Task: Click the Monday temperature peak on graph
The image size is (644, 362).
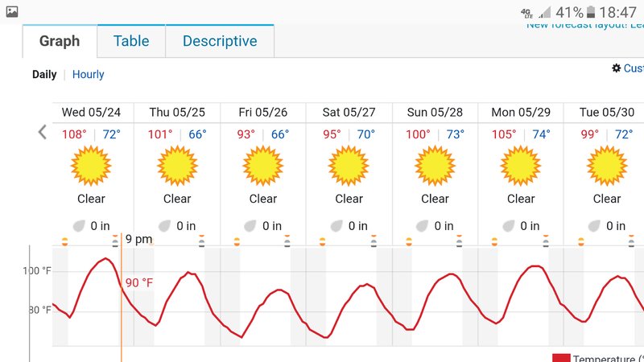Action: pos(535,266)
